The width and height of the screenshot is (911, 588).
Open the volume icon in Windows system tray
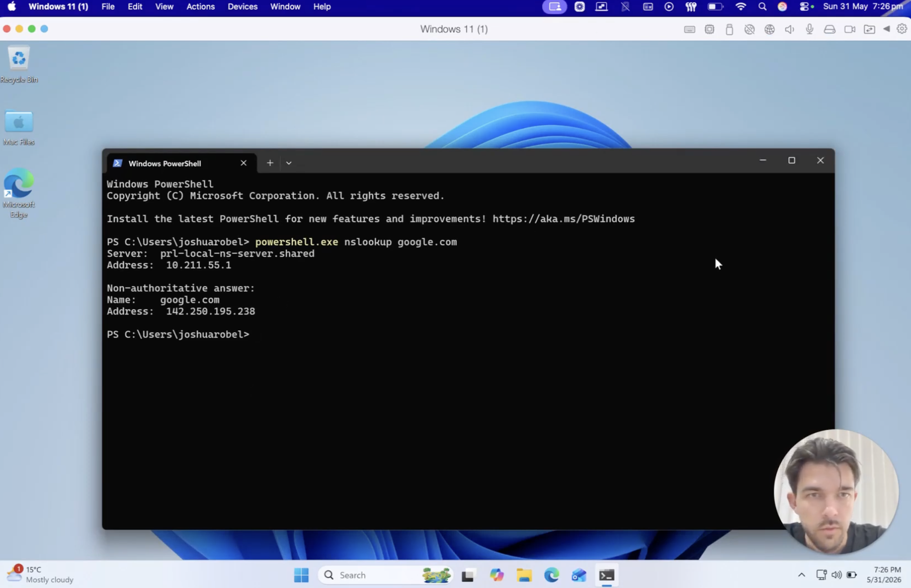point(837,575)
